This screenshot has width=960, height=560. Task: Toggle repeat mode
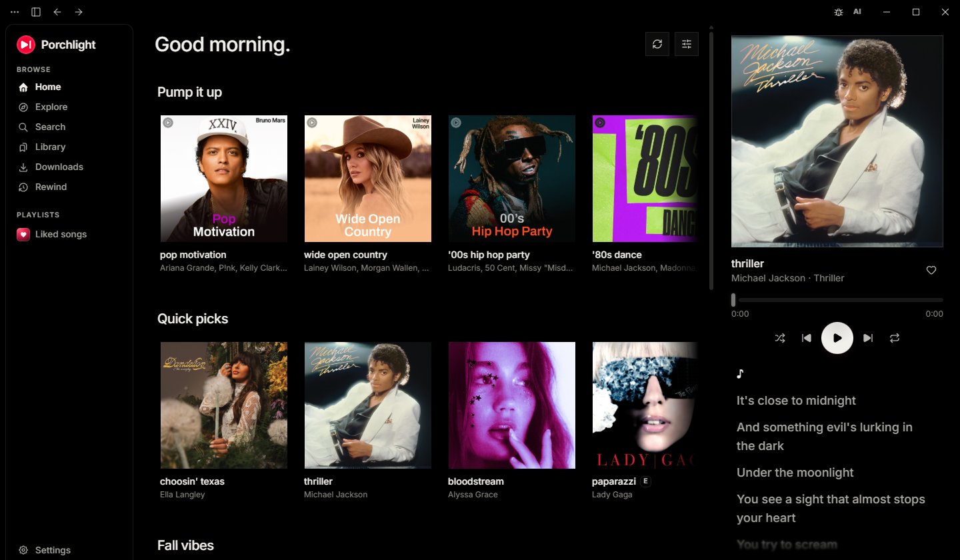pos(895,338)
